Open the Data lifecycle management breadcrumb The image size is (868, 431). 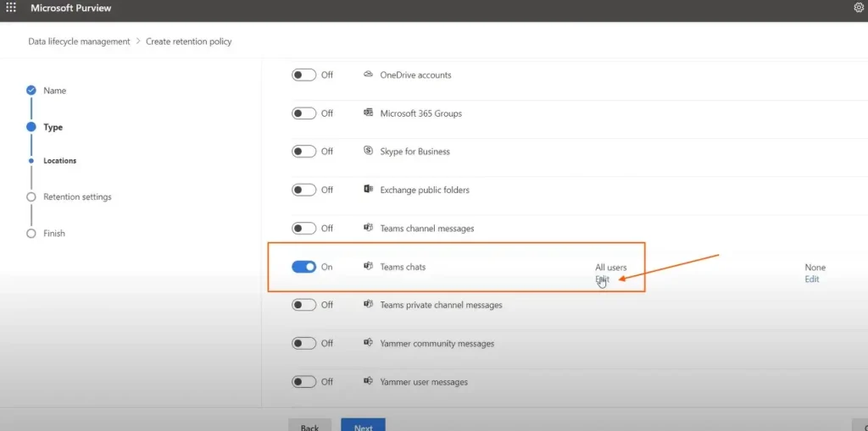click(79, 41)
